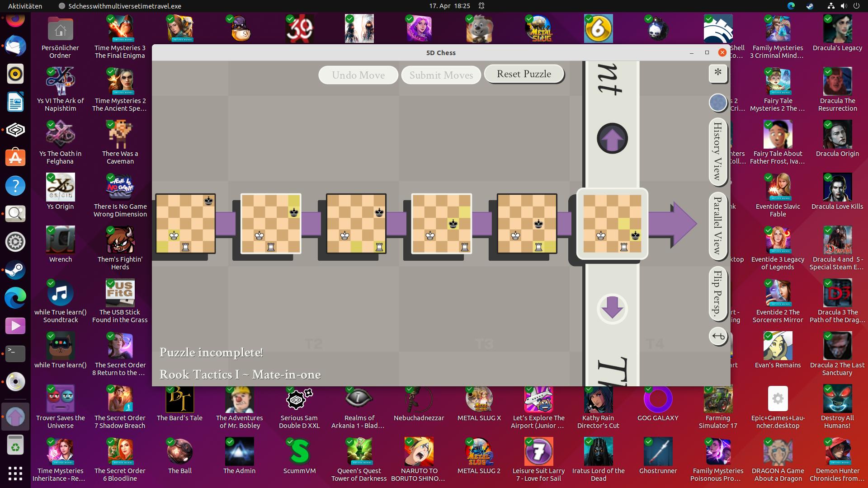This screenshot has height=488, width=868.
Task: Open Steam from the dock
Action: point(15,270)
